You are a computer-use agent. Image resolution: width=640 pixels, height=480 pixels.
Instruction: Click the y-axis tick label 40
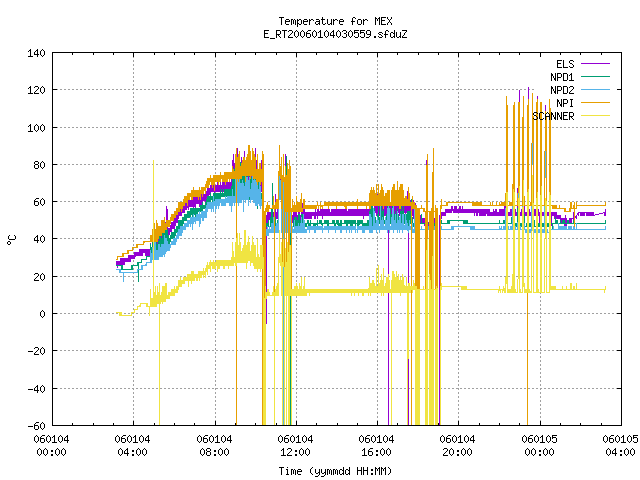click(39, 239)
